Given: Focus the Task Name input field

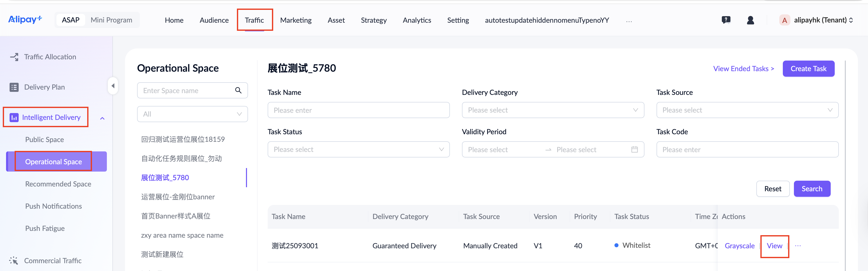Looking at the screenshot, I should pos(358,110).
